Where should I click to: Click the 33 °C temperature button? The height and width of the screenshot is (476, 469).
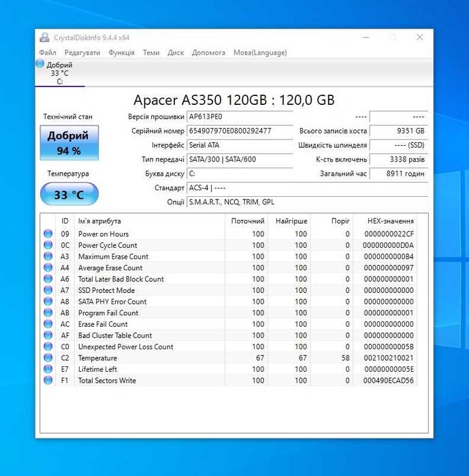tap(69, 194)
